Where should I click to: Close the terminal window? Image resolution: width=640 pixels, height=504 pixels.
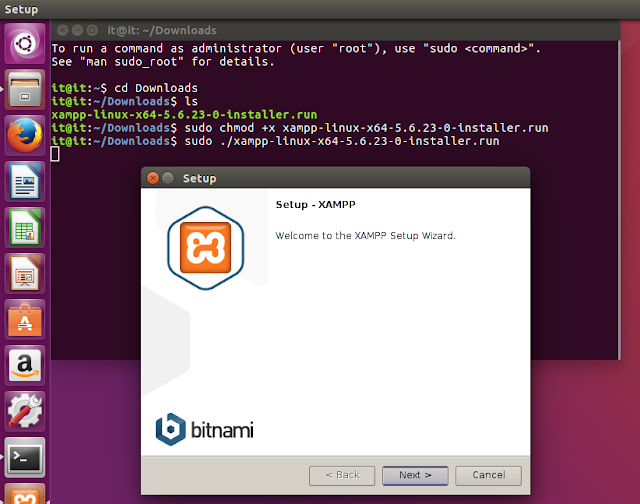[x=62, y=30]
